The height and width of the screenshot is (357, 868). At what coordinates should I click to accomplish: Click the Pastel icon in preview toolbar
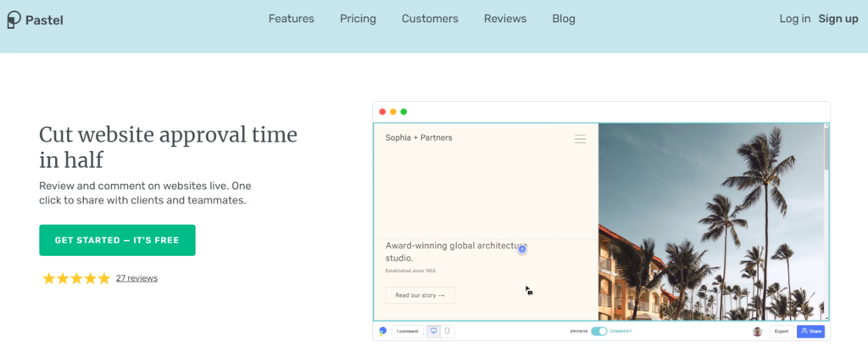(382, 332)
